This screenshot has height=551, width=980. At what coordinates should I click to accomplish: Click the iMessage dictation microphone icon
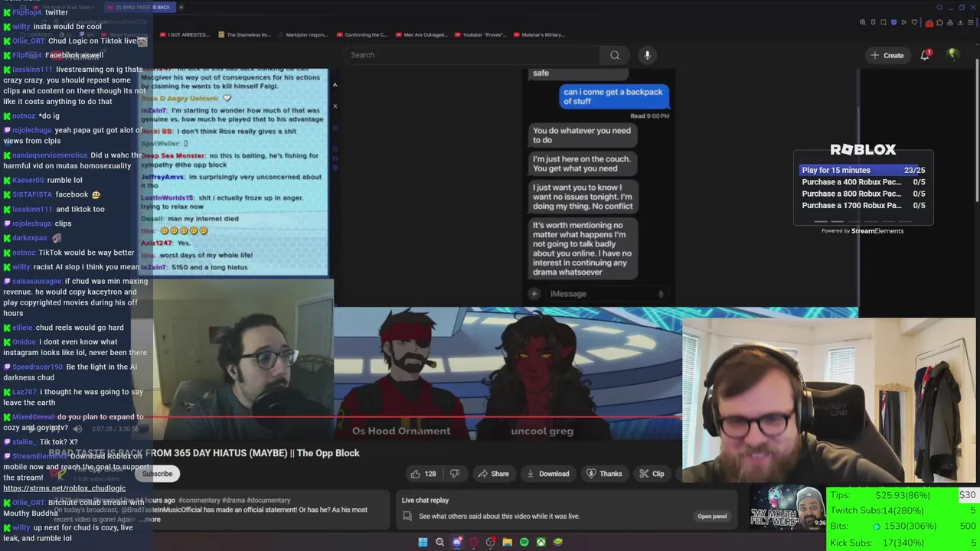point(661,294)
